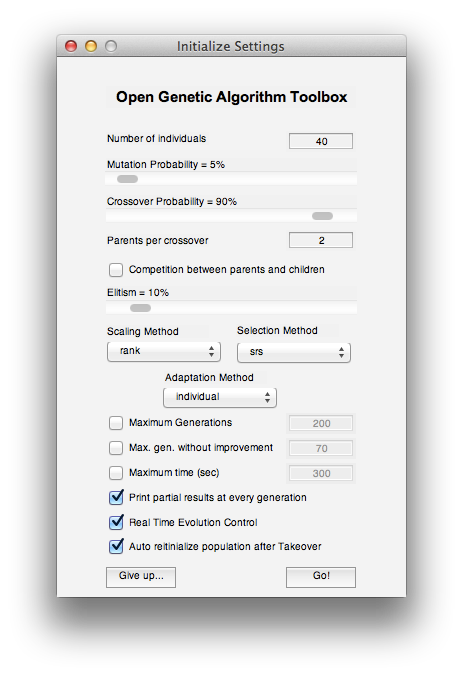Click the Go! button
The width and height of the screenshot is (463, 676).
[321, 577]
